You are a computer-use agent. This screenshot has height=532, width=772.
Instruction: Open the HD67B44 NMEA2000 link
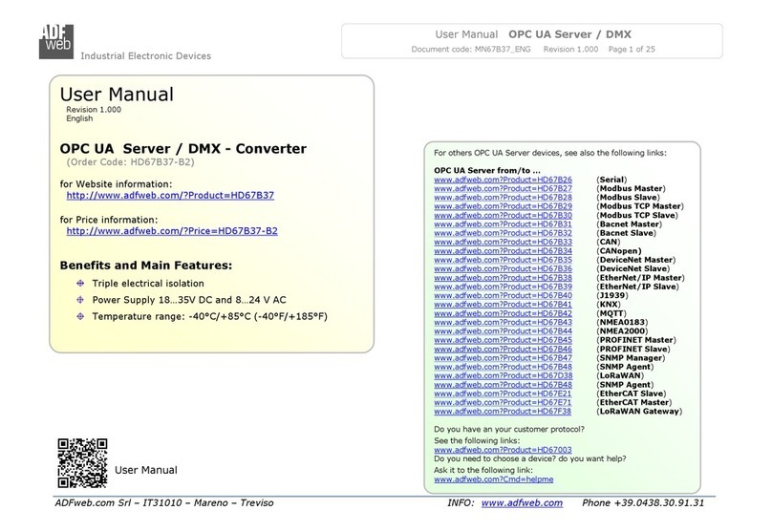(503, 331)
